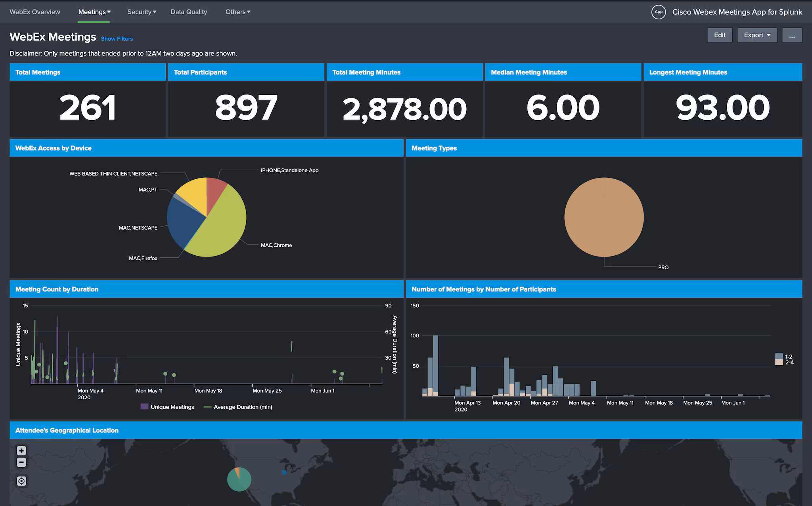Select the PRO slice in Meeting Types pie
This screenshot has width=812, height=506.
click(603, 216)
